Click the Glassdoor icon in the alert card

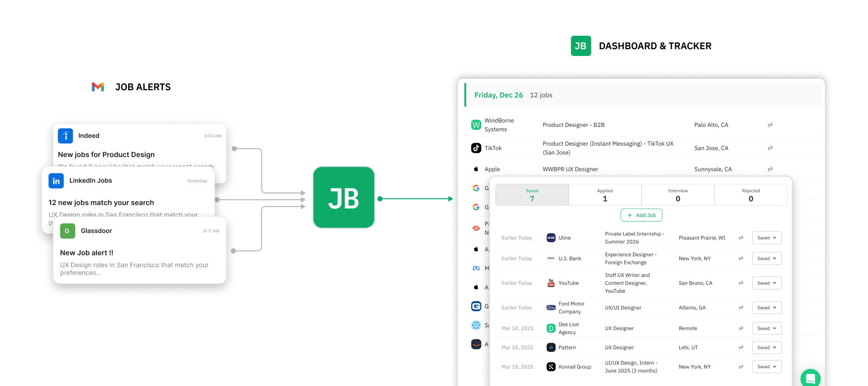click(x=68, y=231)
